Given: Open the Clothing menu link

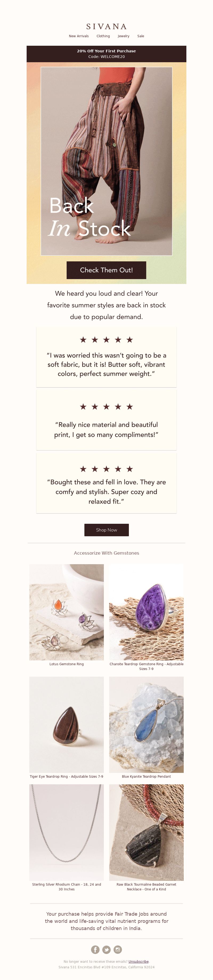Looking at the screenshot, I should click(103, 36).
